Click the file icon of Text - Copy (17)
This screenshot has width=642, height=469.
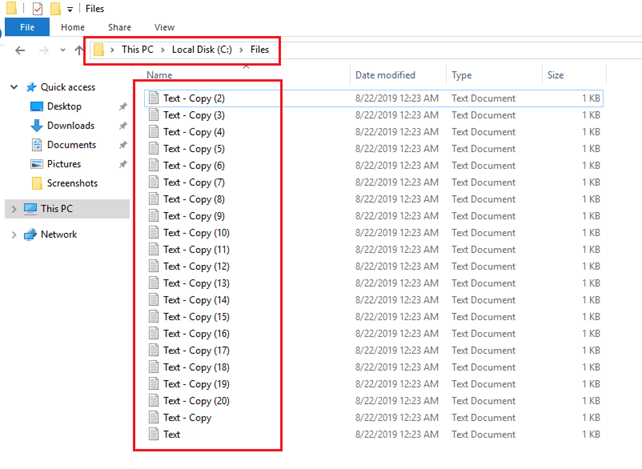point(154,350)
